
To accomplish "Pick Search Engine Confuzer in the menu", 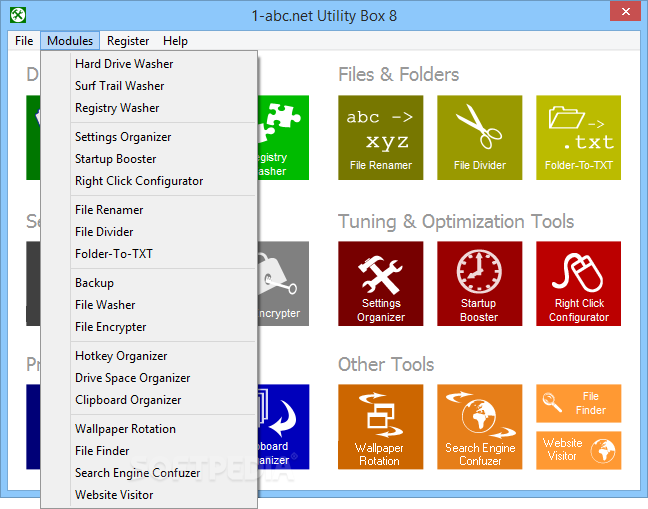I will tap(149, 473).
